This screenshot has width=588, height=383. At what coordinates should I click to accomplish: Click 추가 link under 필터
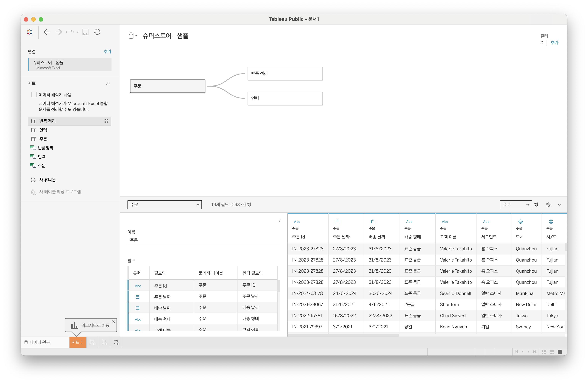pos(554,43)
